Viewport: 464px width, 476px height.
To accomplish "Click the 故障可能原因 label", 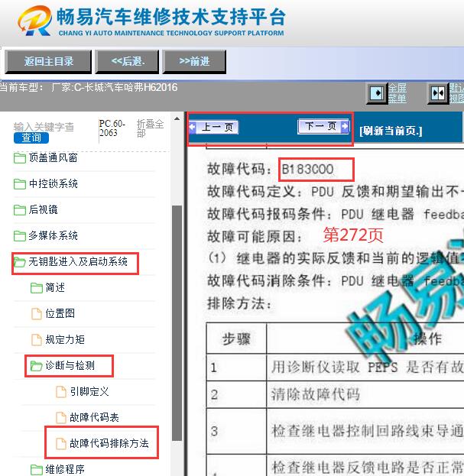I will tap(255, 237).
